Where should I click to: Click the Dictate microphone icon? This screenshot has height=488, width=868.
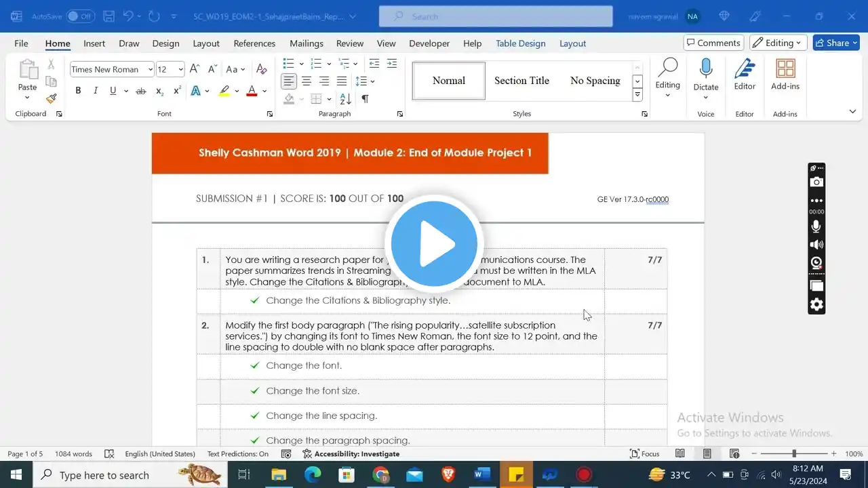pyautogui.click(x=705, y=69)
